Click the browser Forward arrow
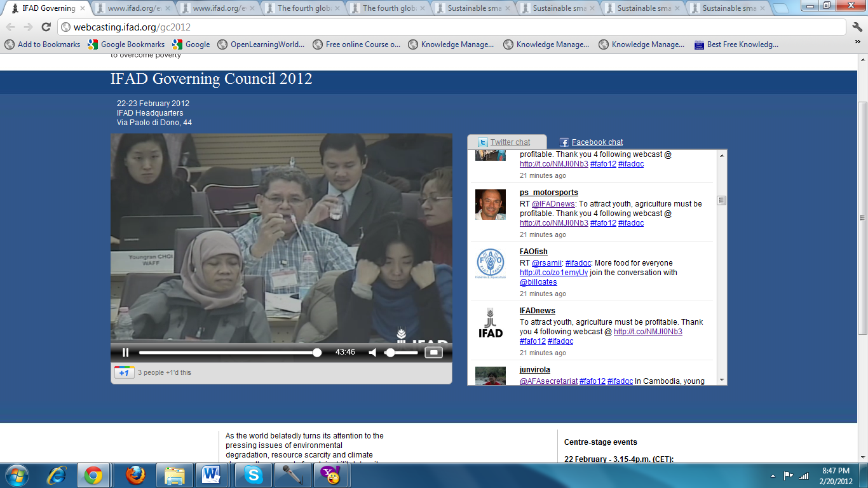Viewport: 868px width, 488px height. click(28, 27)
